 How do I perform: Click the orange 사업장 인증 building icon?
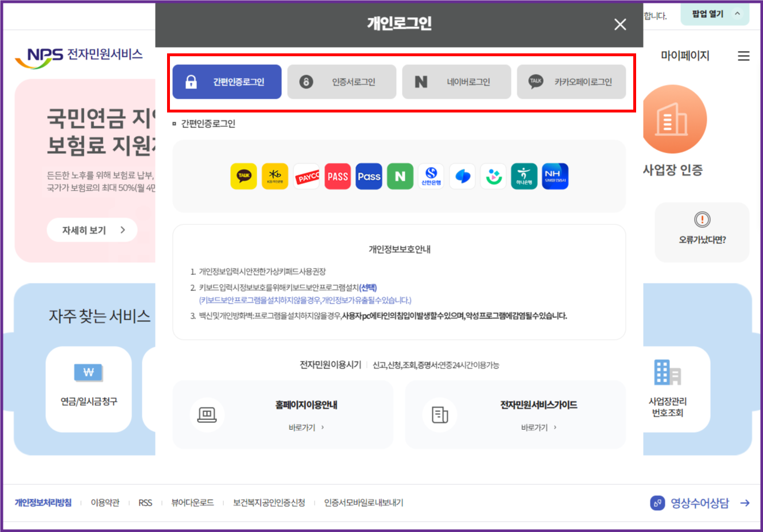(x=675, y=119)
